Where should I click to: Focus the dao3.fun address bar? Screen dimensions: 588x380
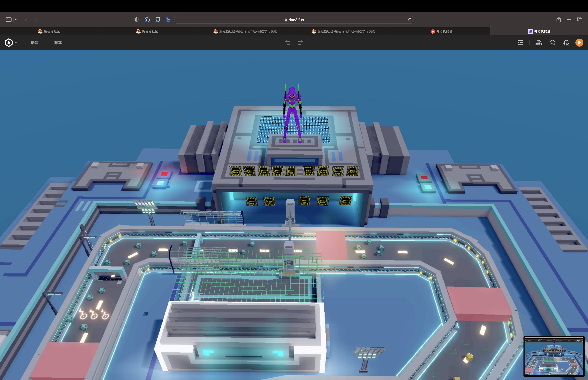click(x=294, y=20)
